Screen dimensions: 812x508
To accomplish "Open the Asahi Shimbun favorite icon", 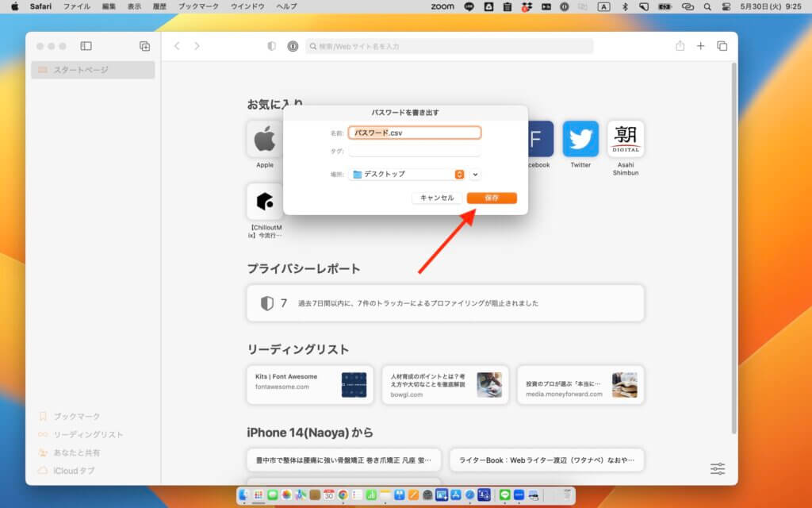I will pyautogui.click(x=626, y=139).
